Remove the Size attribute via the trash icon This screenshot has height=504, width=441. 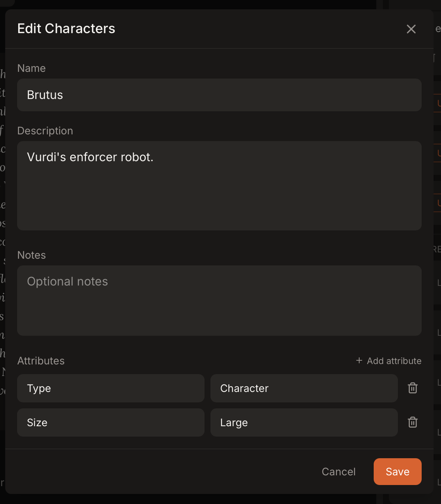[x=412, y=422]
